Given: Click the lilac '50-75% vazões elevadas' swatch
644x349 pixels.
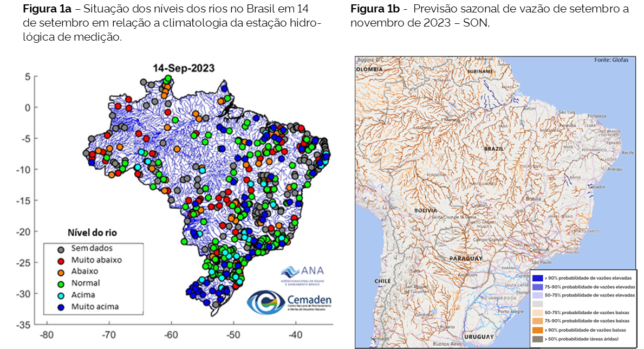Looking at the screenshot, I should (x=537, y=295).
